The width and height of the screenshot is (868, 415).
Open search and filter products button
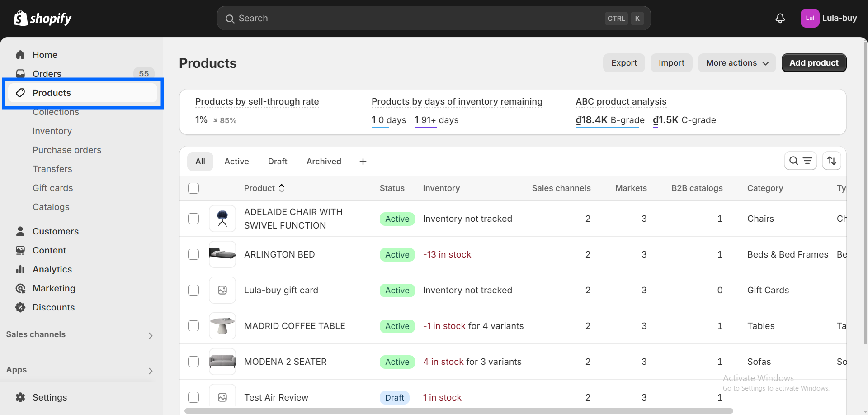pyautogui.click(x=800, y=161)
